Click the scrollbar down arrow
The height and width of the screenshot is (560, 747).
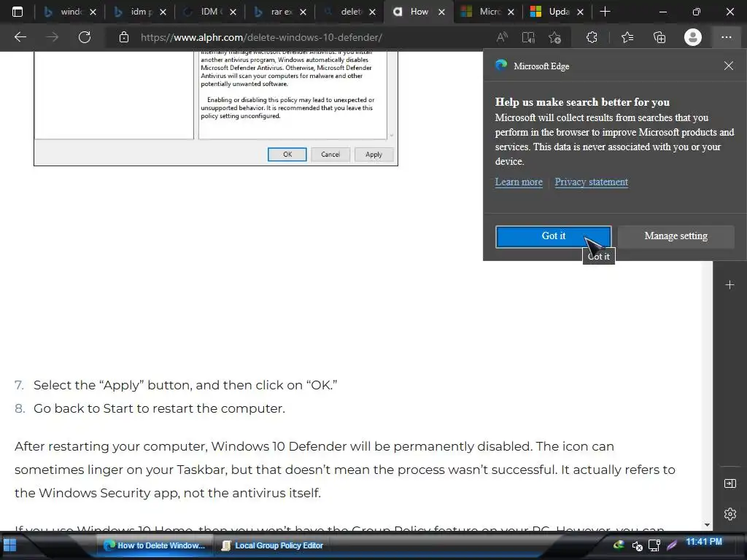(x=707, y=525)
